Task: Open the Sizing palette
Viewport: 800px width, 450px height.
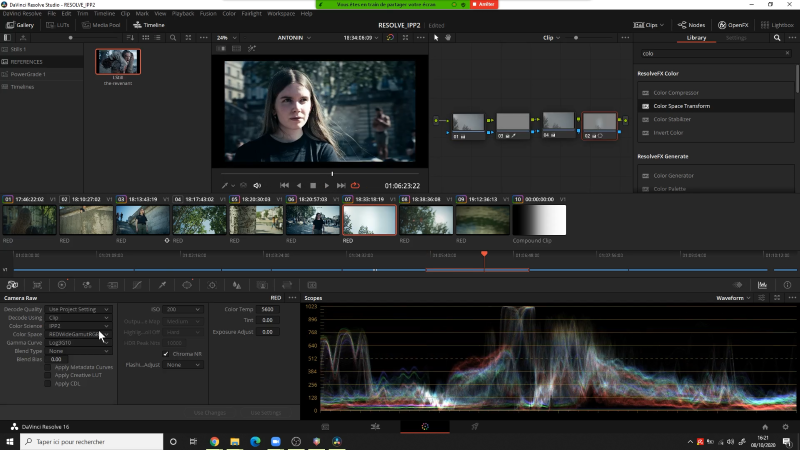Action: tap(287, 285)
